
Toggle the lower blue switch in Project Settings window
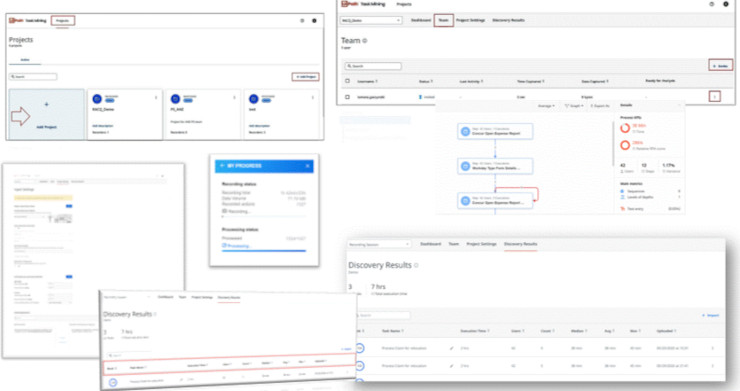[x=69, y=277]
